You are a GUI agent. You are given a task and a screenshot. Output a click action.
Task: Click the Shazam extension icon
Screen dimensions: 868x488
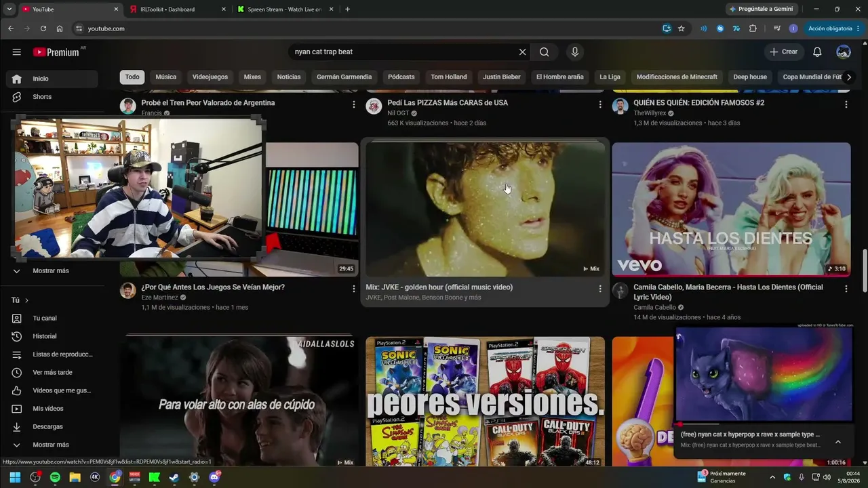pyautogui.click(x=720, y=28)
